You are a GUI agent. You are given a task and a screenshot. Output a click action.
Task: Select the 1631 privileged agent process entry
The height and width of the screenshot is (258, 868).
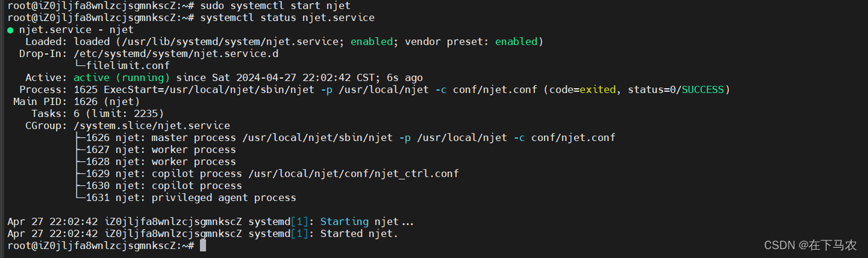tap(191, 198)
